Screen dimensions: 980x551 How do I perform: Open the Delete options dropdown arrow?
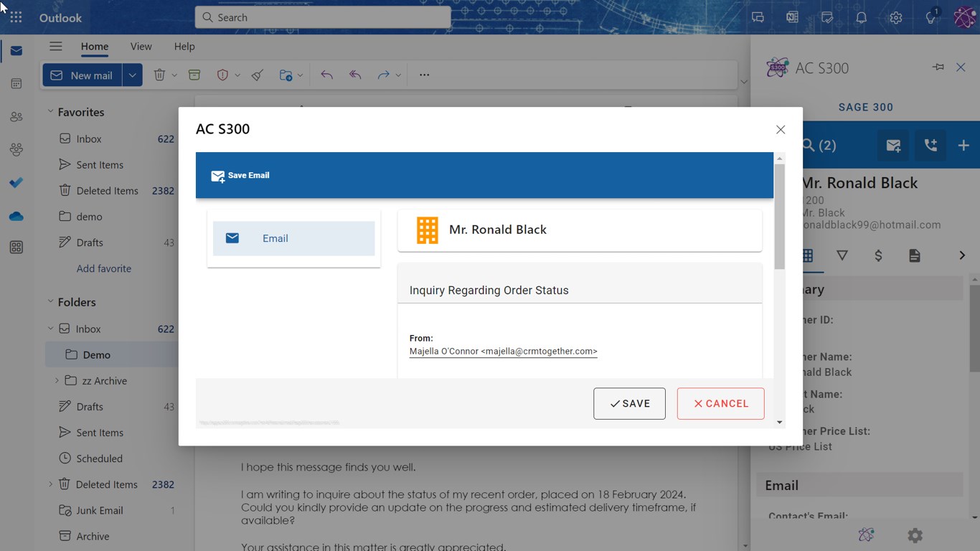click(174, 75)
